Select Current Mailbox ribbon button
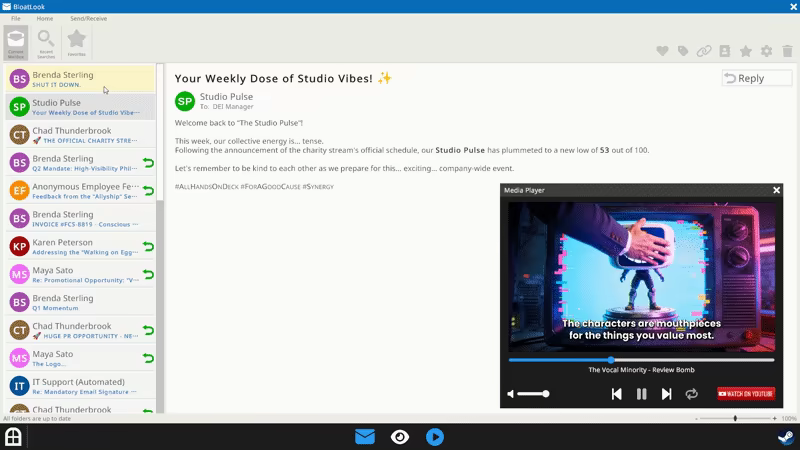The height and width of the screenshot is (450, 800). (x=16, y=43)
